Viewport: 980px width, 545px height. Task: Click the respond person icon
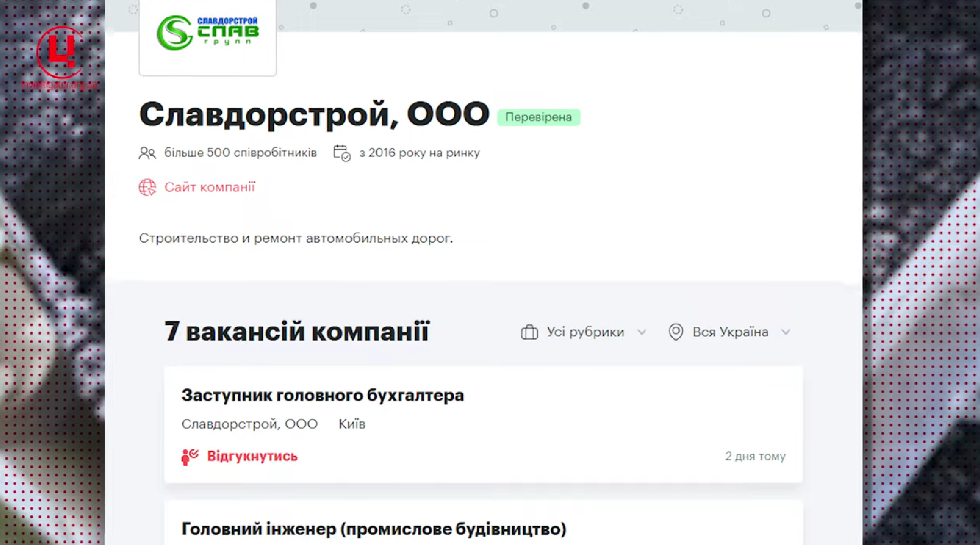pyautogui.click(x=189, y=456)
